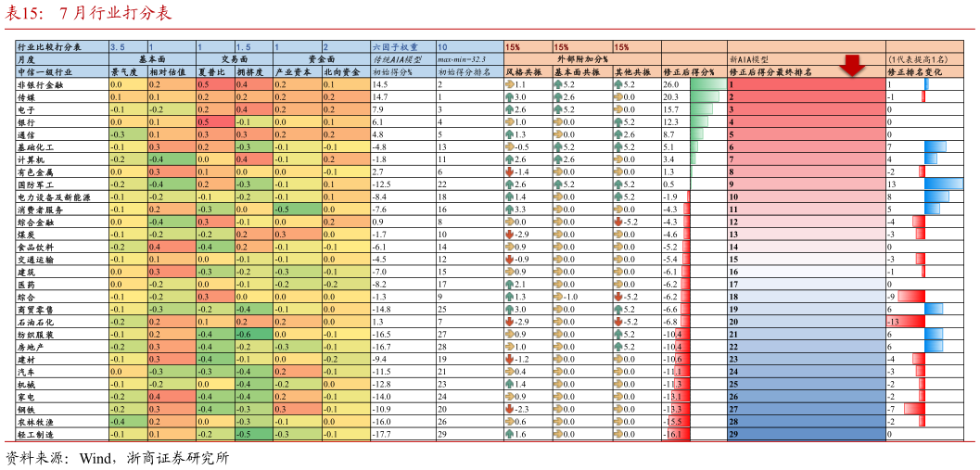Click red down arrow in rank 18 其他共振
Screen dimensions: 980x470
click(618, 297)
